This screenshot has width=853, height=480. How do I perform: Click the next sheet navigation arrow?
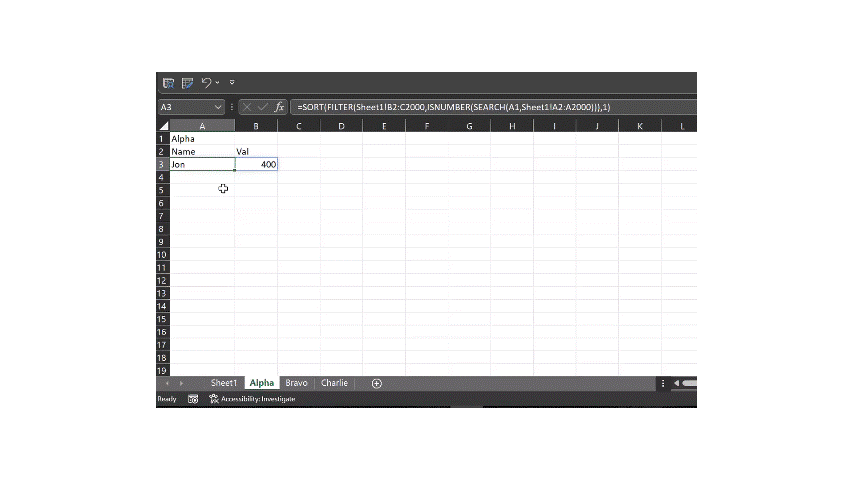(181, 384)
